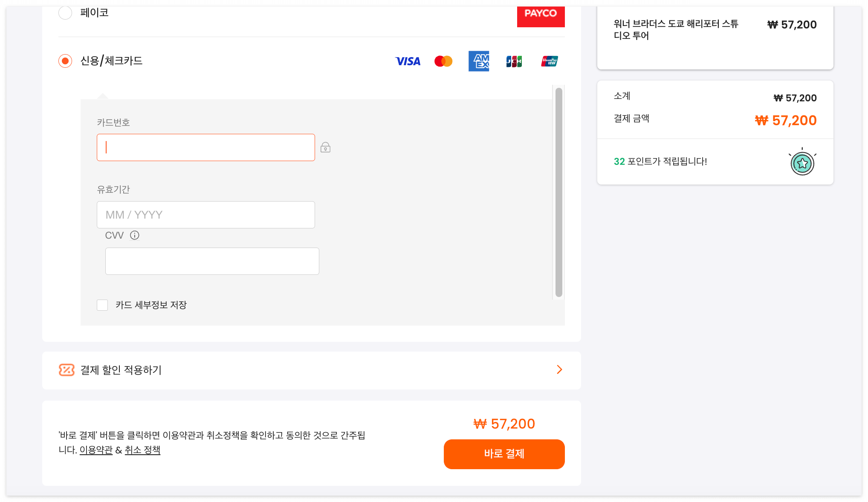Click the 카드번호 input field
The height and width of the screenshot is (502, 868).
pyautogui.click(x=206, y=147)
